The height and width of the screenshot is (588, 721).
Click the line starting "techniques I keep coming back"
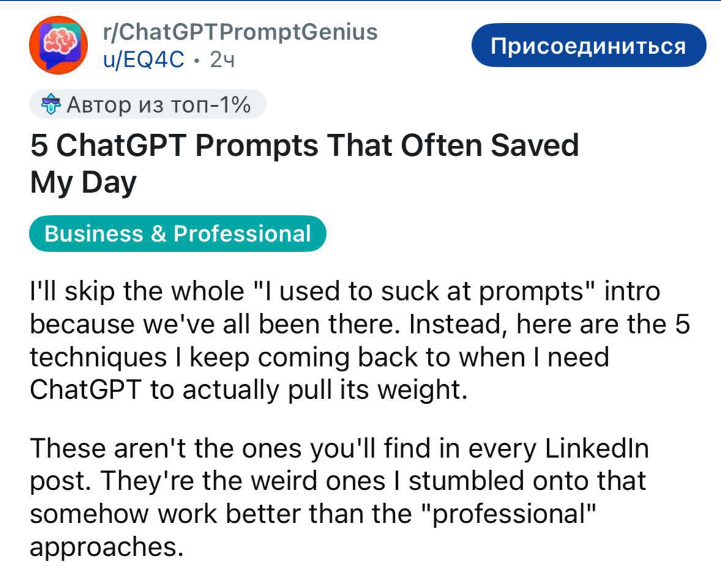tap(319, 357)
